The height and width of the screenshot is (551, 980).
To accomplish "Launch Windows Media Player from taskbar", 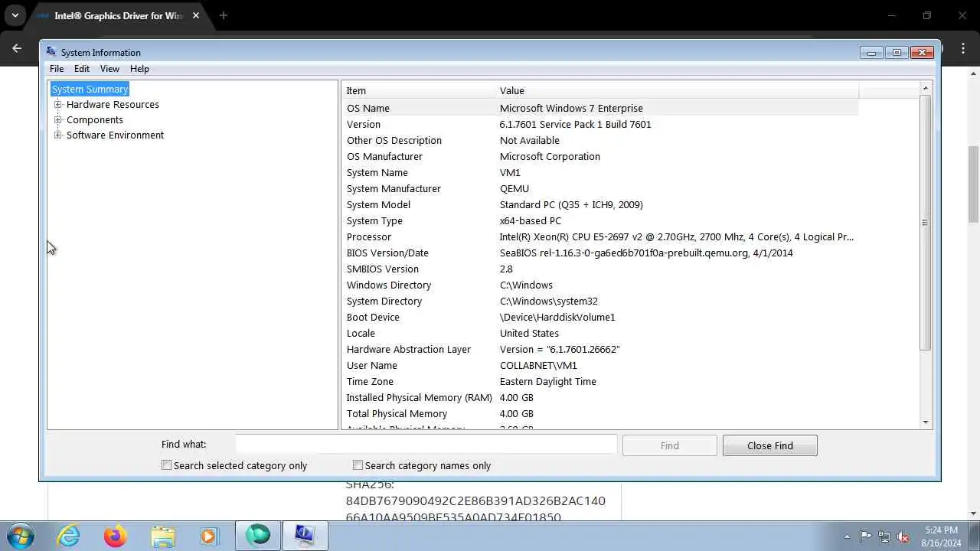I will click(209, 536).
